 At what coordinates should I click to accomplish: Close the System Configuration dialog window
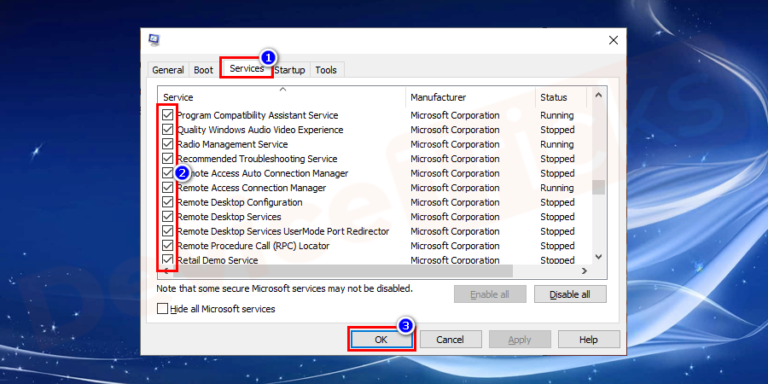point(613,40)
